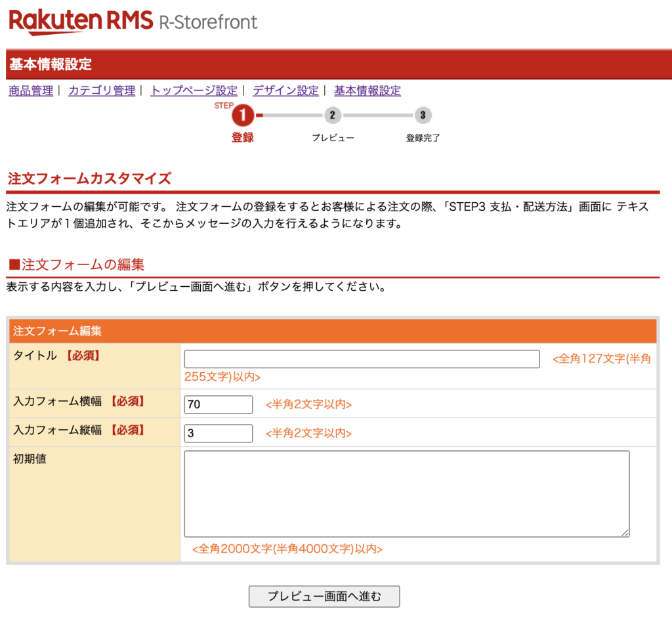The width and height of the screenshot is (672, 617).
Task: Click step 3 登録完了 circle
Action: pos(423,115)
